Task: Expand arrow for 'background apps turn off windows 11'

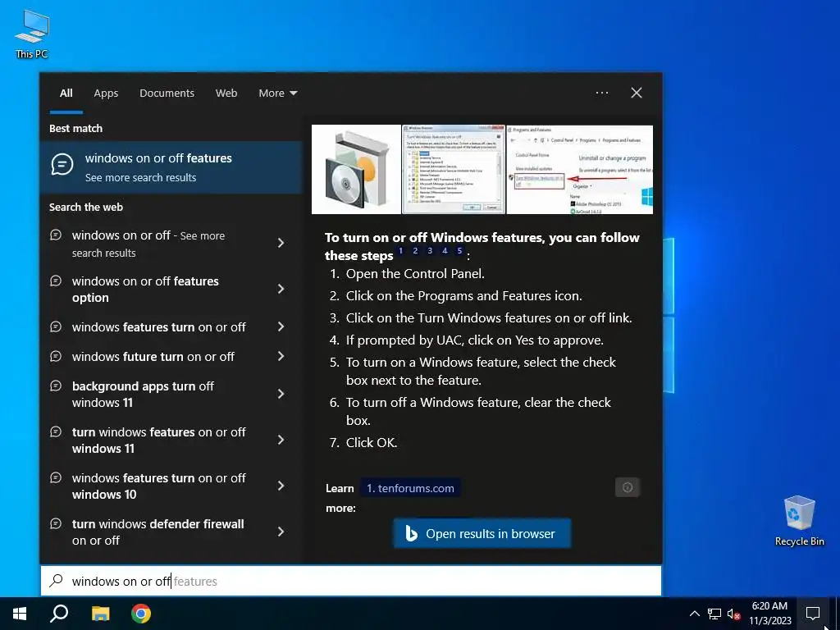Action: pyautogui.click(x=281, y=395)
